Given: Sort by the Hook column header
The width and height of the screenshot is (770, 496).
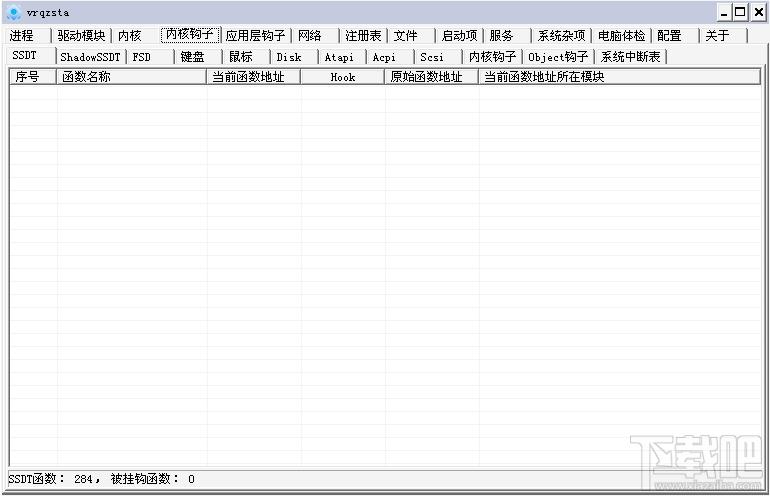Looking at the screenshot, I should 343,77.
